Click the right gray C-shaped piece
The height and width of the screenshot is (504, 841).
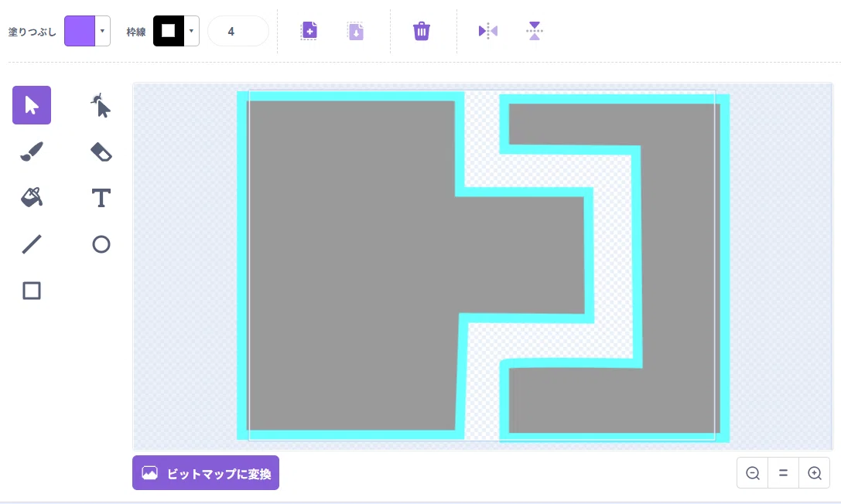tap(681, 267)
